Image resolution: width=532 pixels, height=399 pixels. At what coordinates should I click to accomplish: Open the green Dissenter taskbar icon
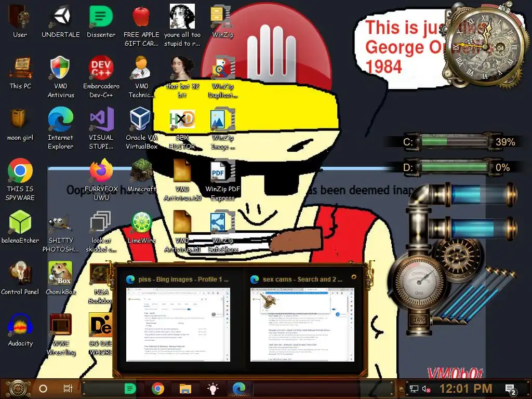tap(130, 389)
